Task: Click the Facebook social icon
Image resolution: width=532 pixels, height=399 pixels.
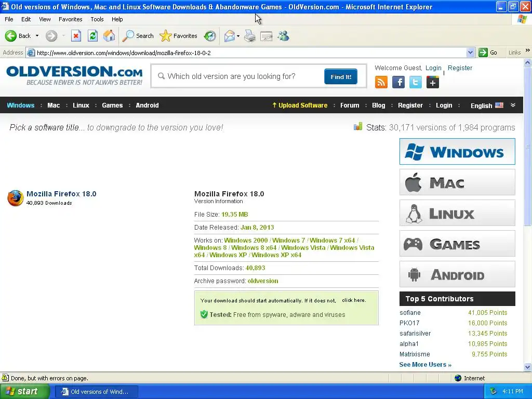Action: pos(398,82)
